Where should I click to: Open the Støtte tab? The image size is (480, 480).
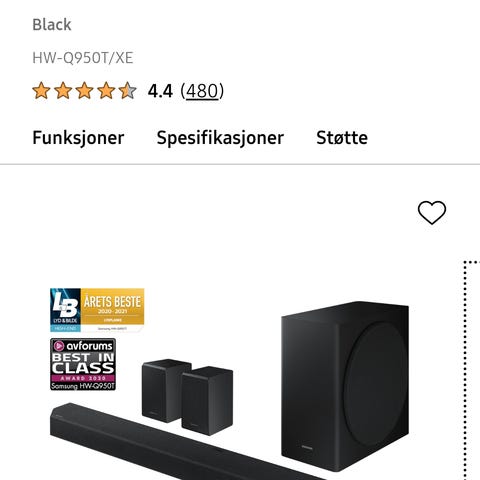(342, 137)
